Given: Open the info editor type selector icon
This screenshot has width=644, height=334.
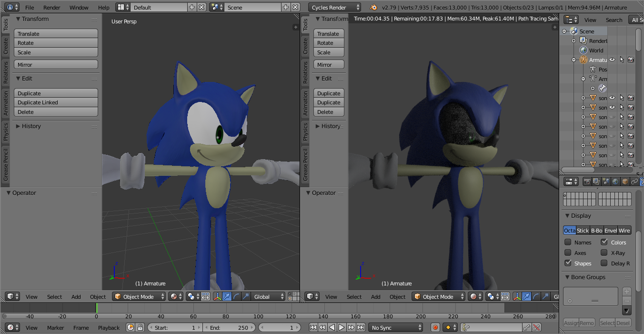Looking at the screenshot, I should click(x=12, y=7).
